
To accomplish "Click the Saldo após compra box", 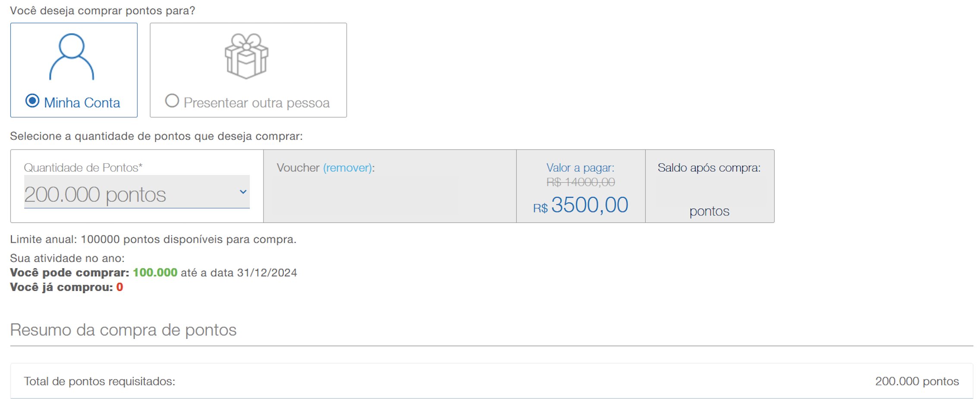I will click(x=710, y=186).
